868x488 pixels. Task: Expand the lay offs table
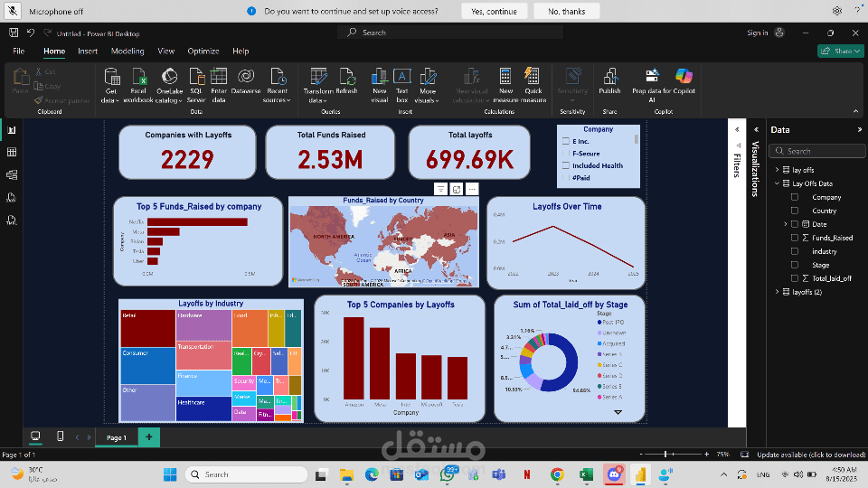pyautogui.click(x=778, y=170)
